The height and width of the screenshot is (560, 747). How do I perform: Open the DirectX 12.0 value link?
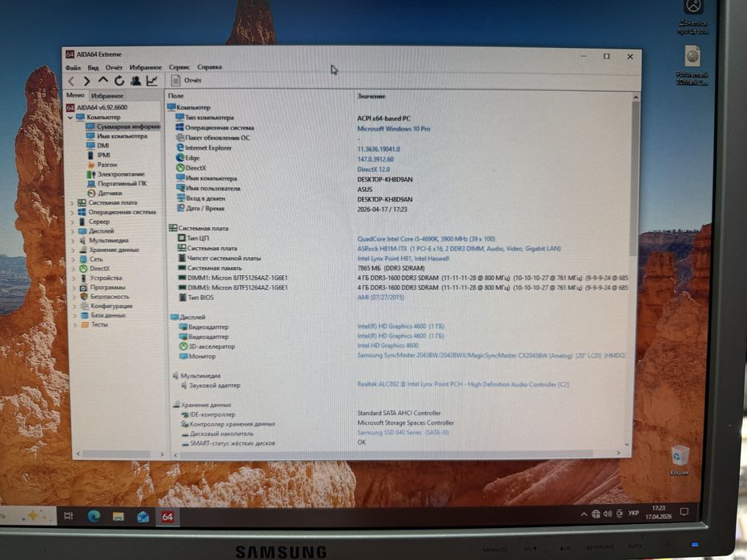tap(373, 169)
